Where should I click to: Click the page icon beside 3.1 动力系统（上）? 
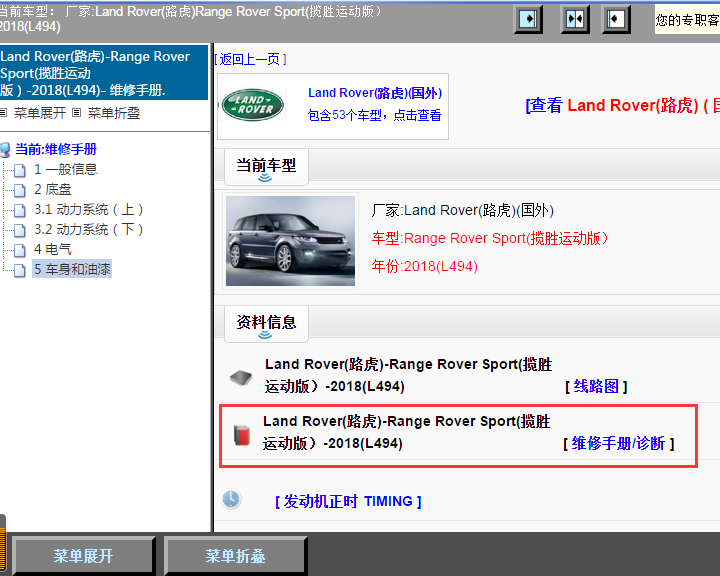20,210
